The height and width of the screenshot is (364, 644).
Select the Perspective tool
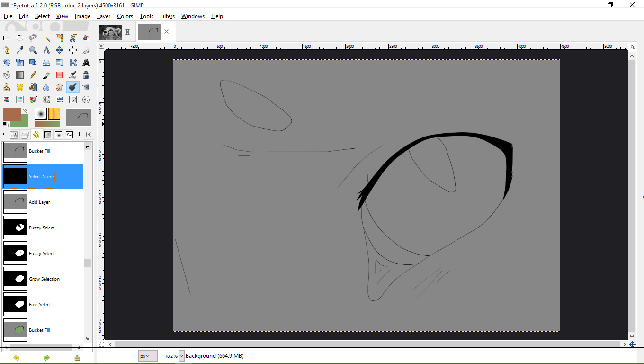pos(46,63)
